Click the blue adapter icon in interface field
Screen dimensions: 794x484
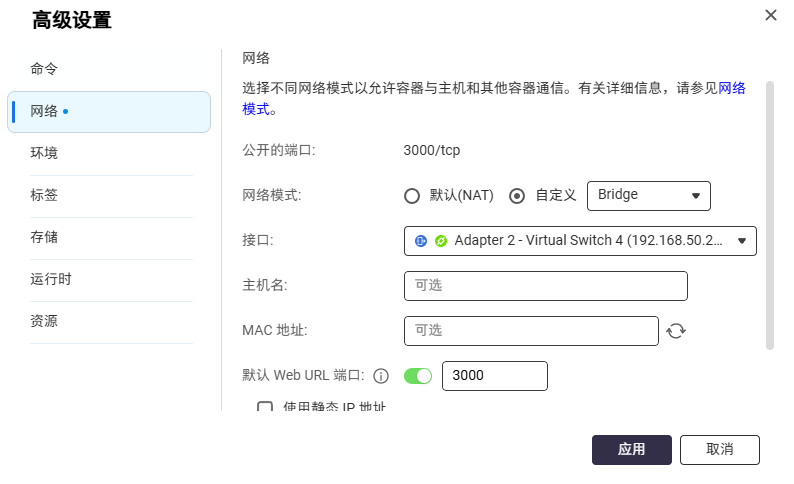421,241
